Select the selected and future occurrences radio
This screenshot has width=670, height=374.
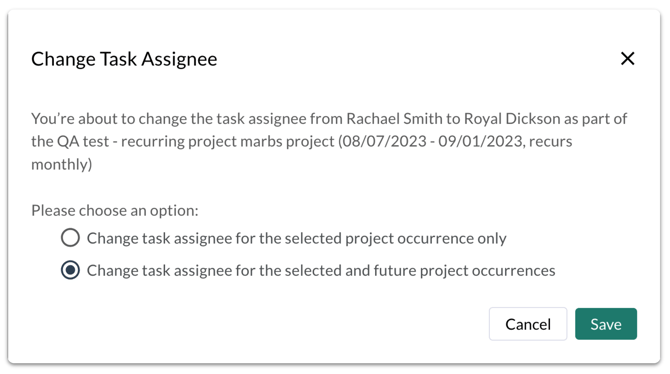click(x=70, y=270)
